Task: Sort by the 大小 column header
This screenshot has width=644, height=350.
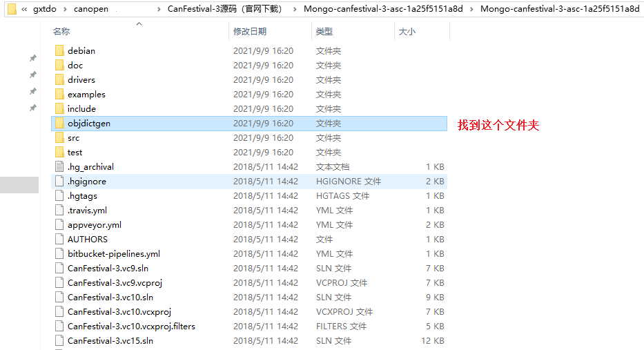Action: (x=407, y=31)
